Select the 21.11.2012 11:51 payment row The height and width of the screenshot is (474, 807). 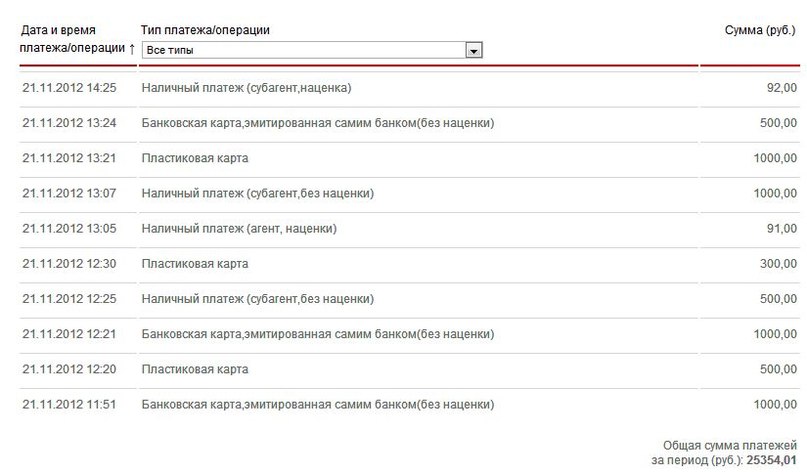tap(409, 405)
